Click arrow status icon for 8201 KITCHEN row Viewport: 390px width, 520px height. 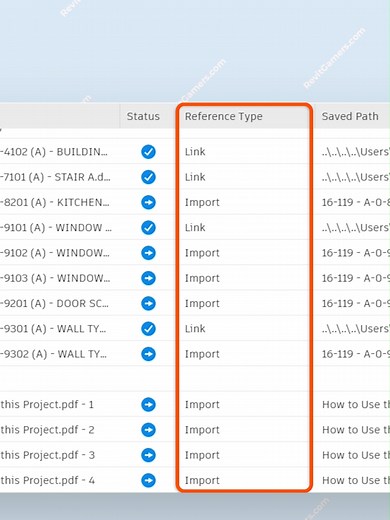coord(148,202)
